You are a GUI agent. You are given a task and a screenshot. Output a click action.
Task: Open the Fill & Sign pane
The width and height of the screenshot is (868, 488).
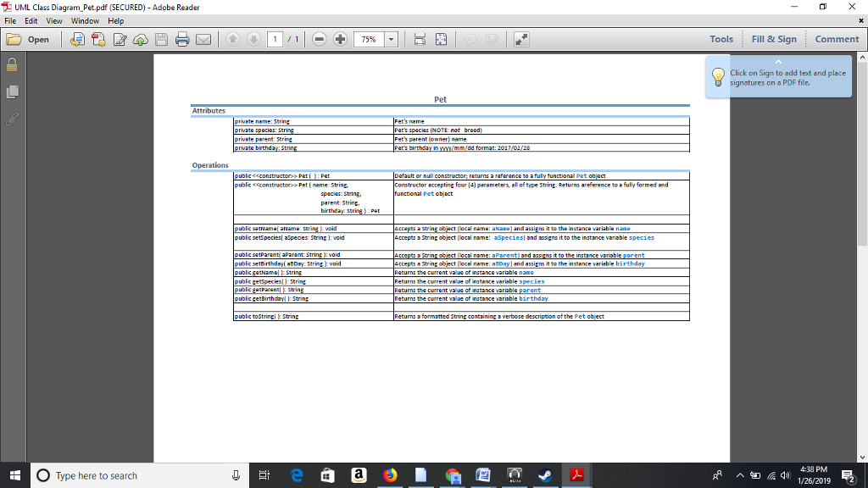(774, 39)
